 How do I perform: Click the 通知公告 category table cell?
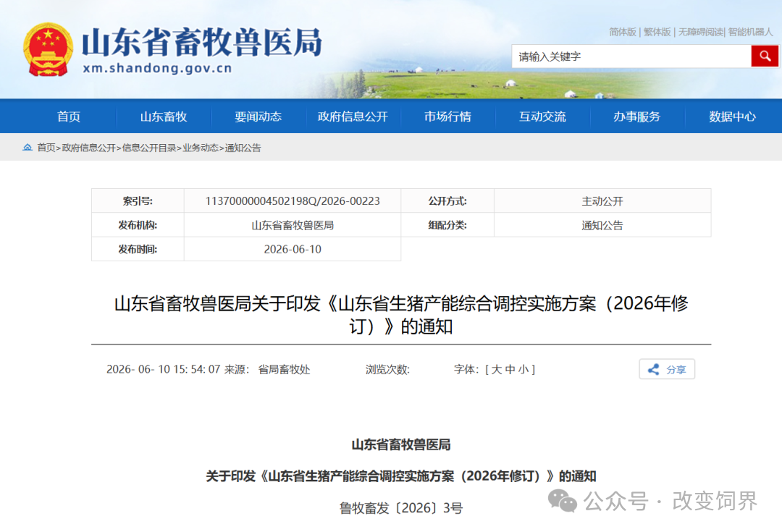[x=602, y=225]
